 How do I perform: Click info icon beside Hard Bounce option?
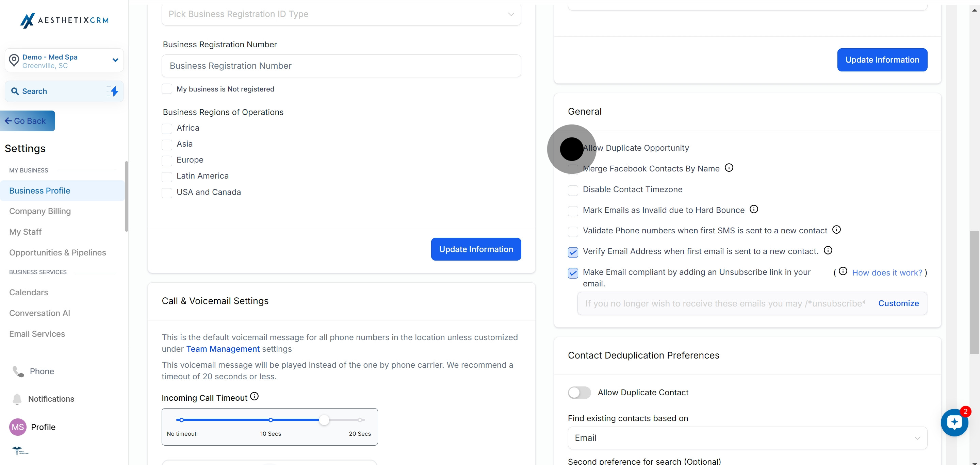click(754, 209)
